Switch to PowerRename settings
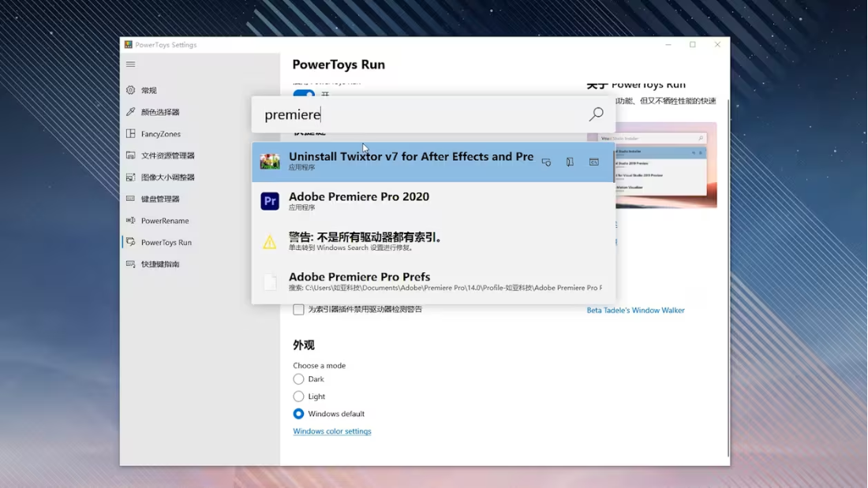This screenshot has height=488, width=868. pyautogui.click(x=164, y=221)
